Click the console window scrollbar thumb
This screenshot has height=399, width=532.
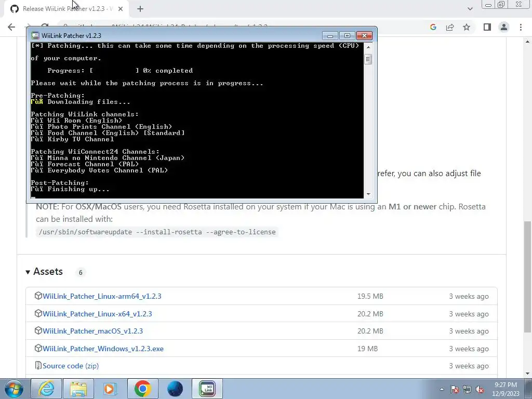[x=368, y=59]
